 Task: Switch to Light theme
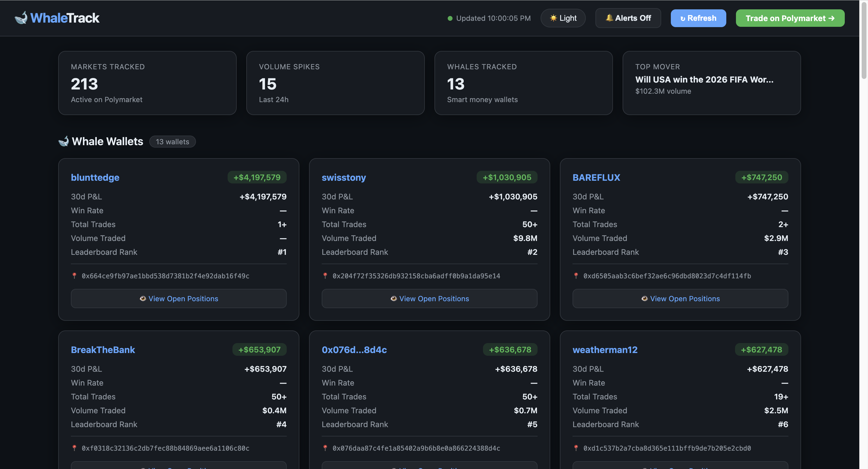[563, 18]
